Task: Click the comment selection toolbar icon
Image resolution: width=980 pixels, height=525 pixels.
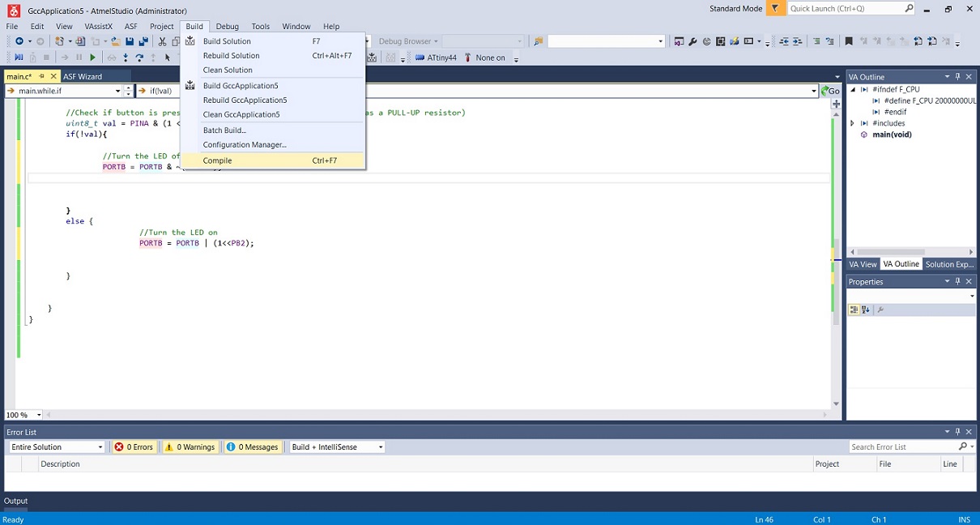Action: [x=816, y=41]
